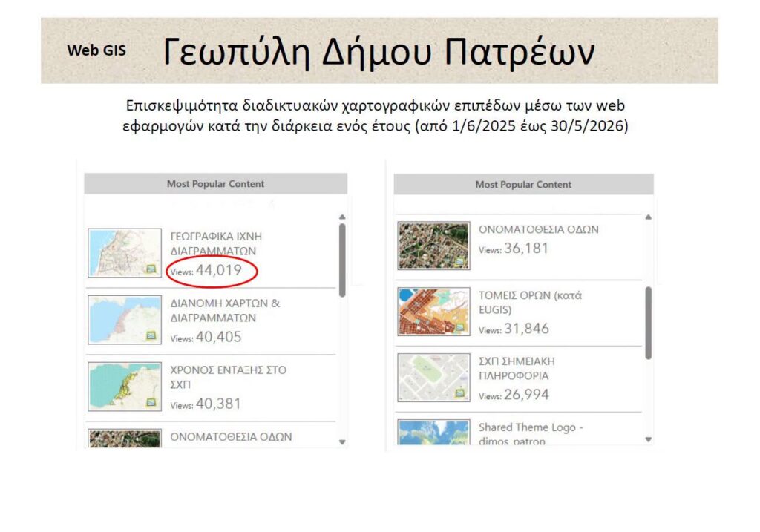Click the 26,994 views count
This screenshot has width=760, height=532.
click(x=526, y=395)
